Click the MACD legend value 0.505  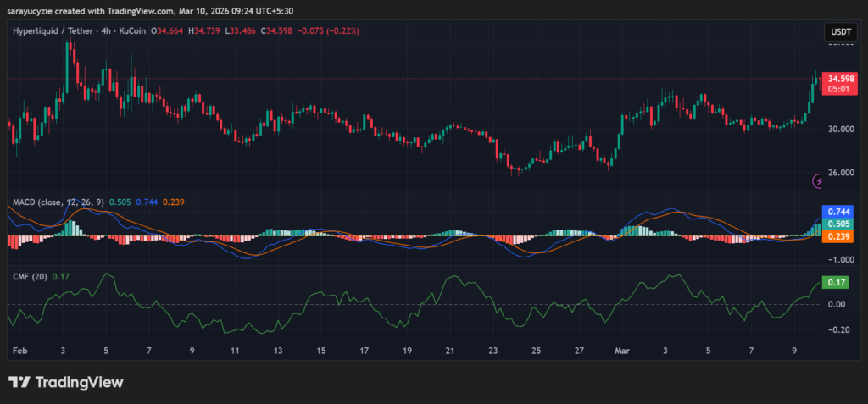click(x=123, y=202)
